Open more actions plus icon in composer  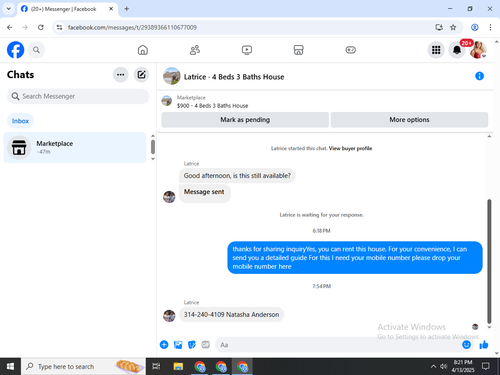tap(164, 345)
